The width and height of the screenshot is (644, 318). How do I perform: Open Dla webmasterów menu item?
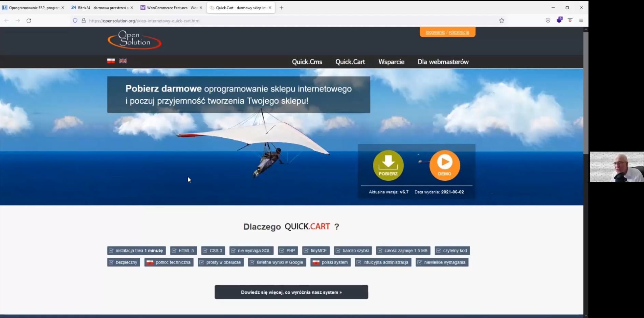click(443, 62)
